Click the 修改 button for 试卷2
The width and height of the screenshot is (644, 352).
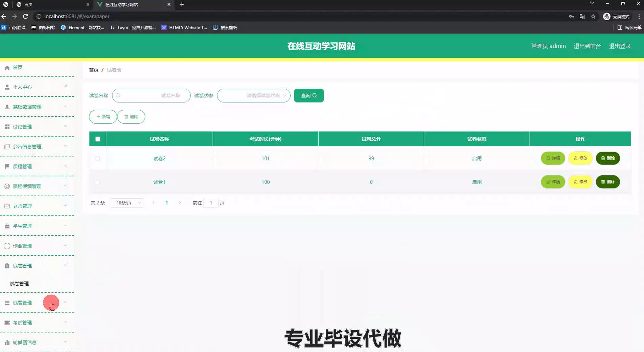(x=580, y=158)
